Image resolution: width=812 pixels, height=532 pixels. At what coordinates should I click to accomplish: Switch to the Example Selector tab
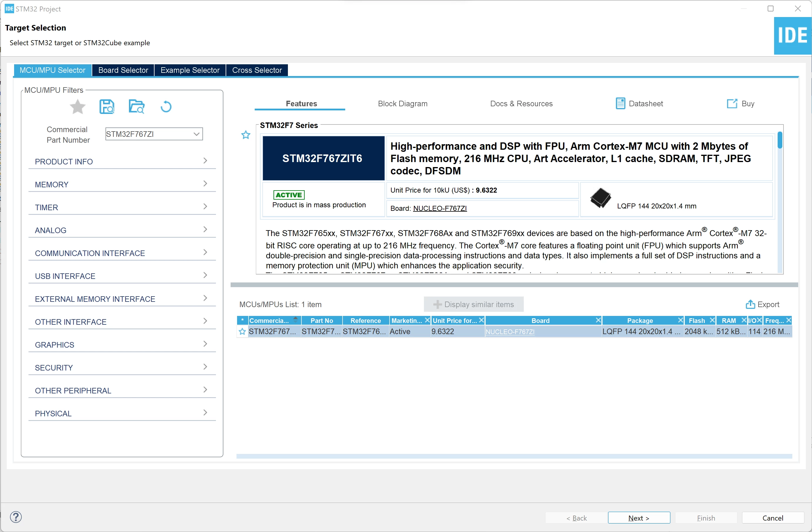click(x=190, y=70)
